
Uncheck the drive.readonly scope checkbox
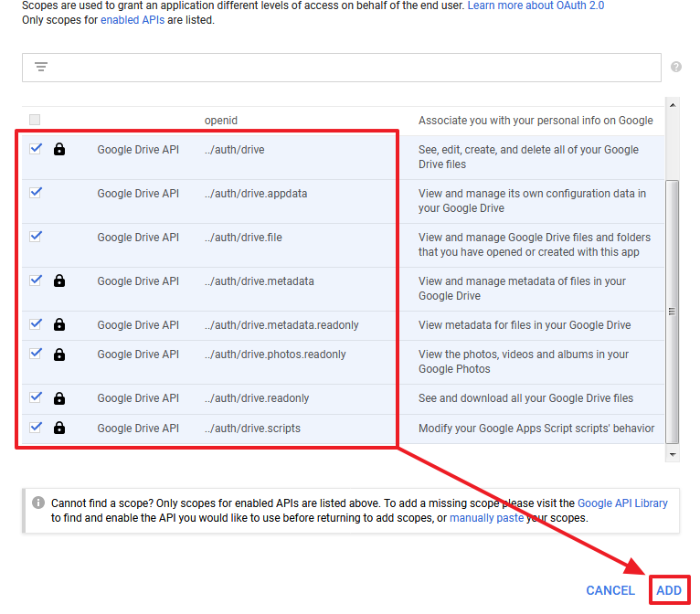(36, 397)
